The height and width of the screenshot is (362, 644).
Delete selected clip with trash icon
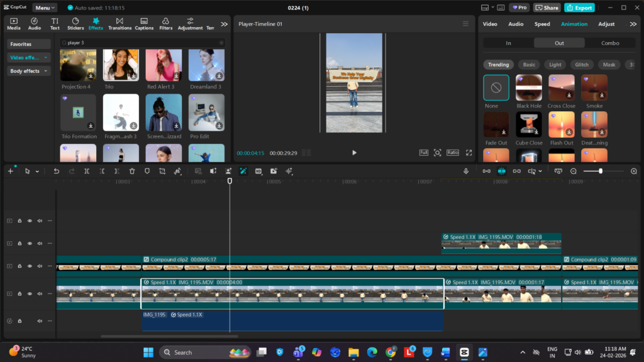tap(132, 171)
